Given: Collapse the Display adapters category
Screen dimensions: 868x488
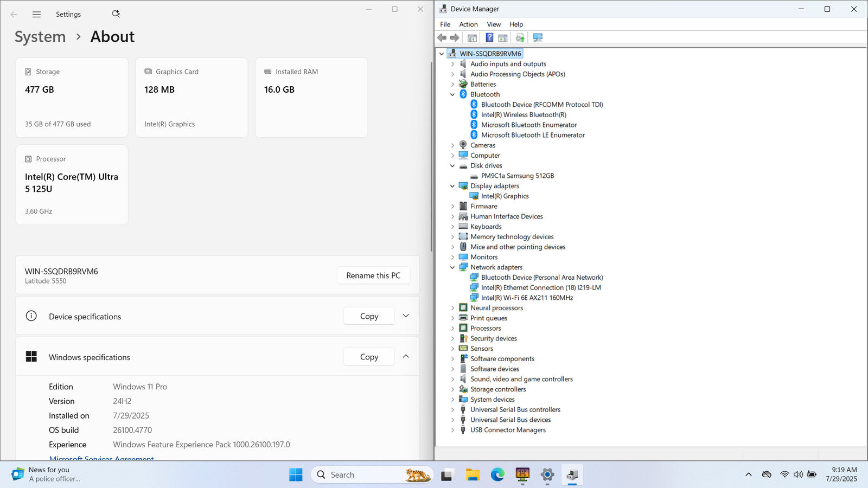Looking at the screenshot, I should coord(452,186).
